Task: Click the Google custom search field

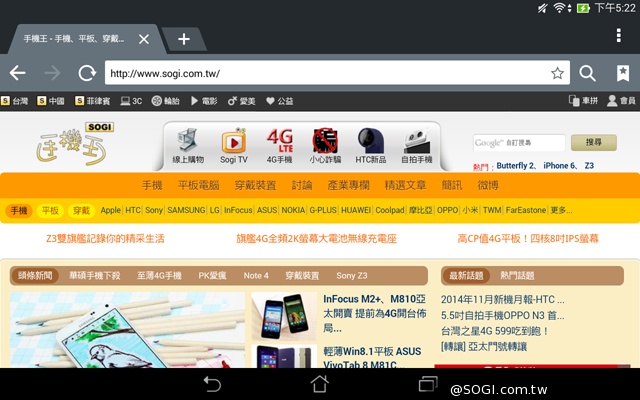Action: coord(519,143)
